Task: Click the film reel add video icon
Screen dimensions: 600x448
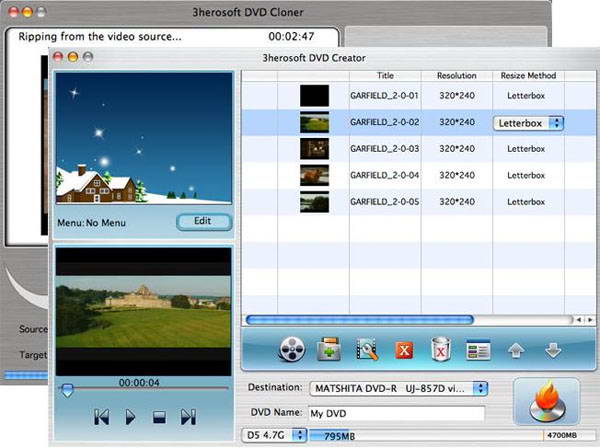Action: point(292,349)
